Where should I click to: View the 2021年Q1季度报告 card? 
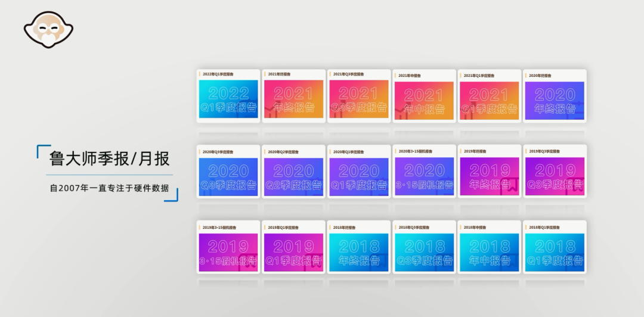[490, 96]
